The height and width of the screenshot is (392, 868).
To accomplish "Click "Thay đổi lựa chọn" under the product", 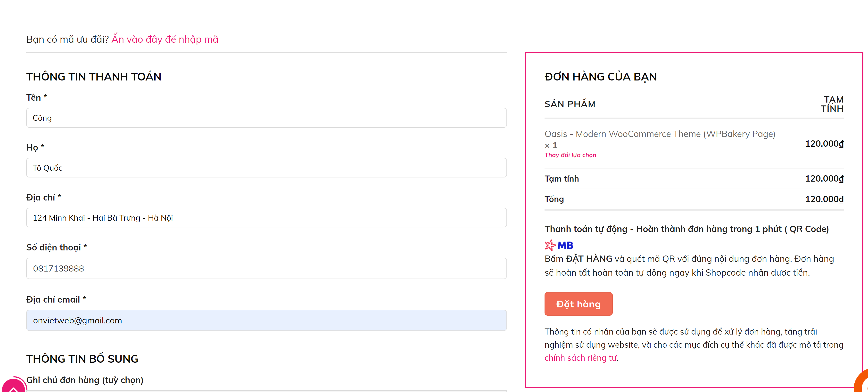I will point(570,155).
